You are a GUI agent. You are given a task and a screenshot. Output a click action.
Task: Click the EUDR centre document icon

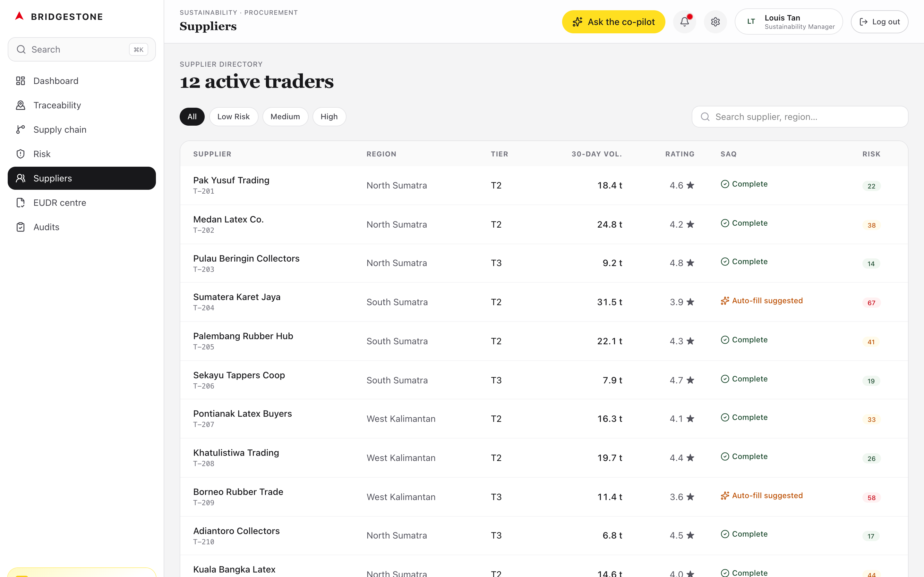pyautogui.click(x=21, y=203)
